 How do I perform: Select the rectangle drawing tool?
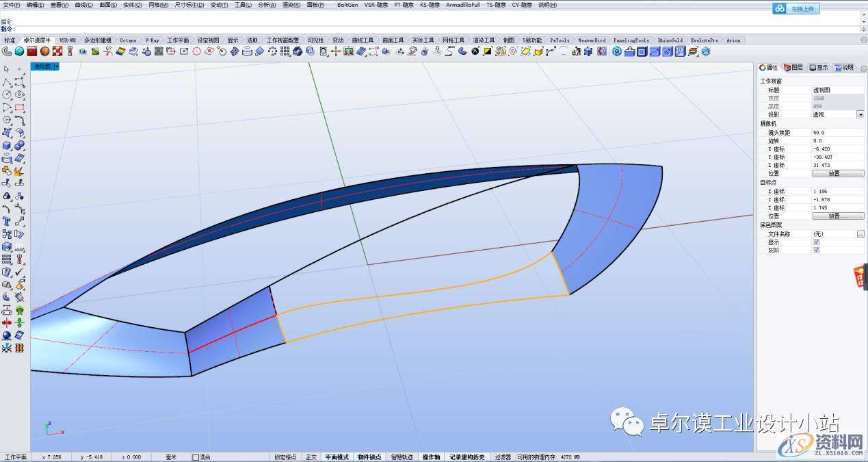point(19,107)
